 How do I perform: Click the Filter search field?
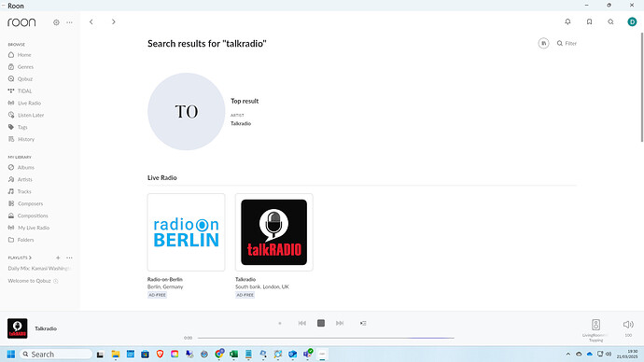tap(567, 43)
